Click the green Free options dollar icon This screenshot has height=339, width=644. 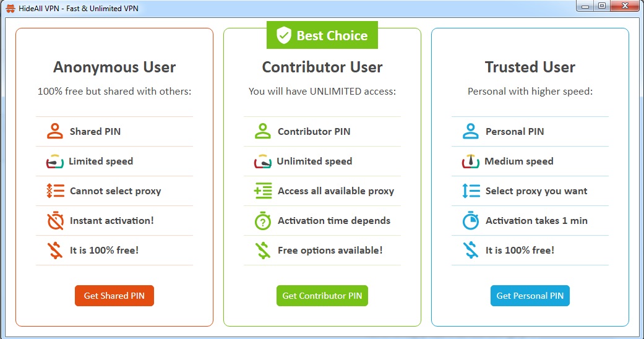(263, 251)
